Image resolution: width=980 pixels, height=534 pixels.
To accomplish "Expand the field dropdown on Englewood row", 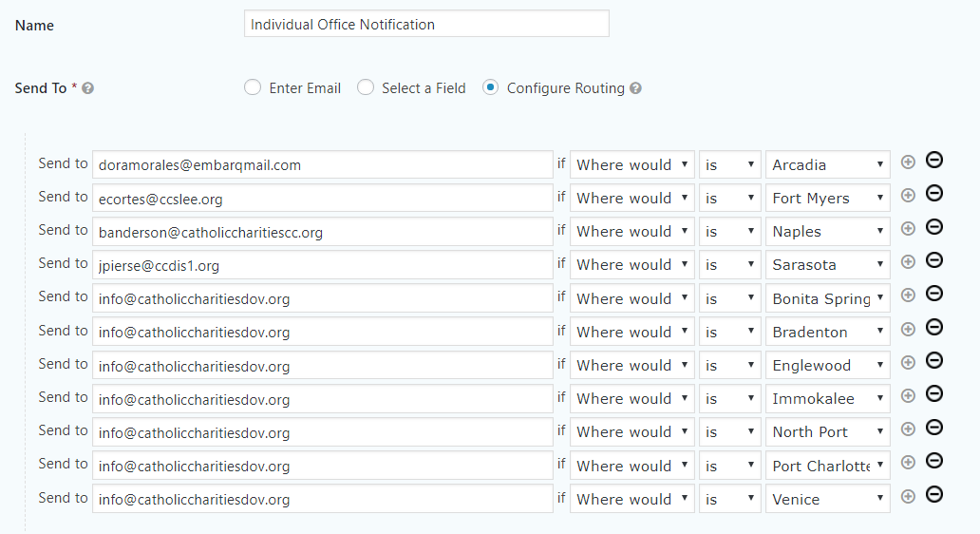I will point(631,365).
